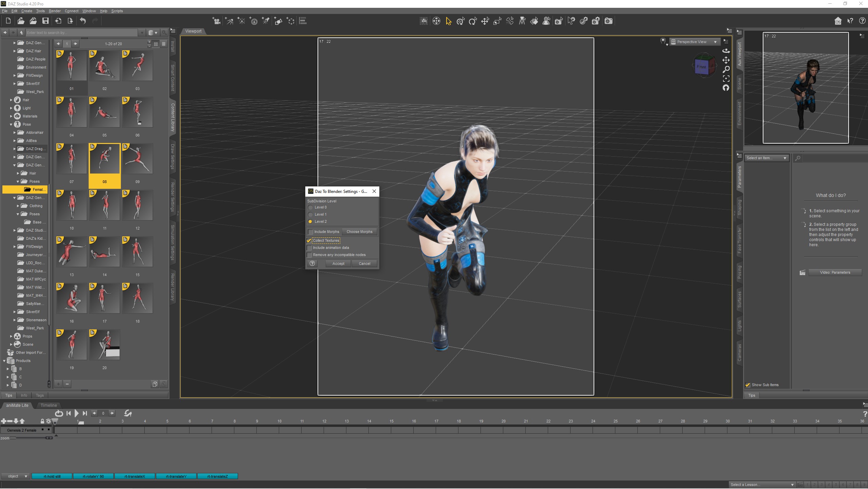Uncheck the Collect Textures checkbox
868x489 pixels.
click(309, 240)
